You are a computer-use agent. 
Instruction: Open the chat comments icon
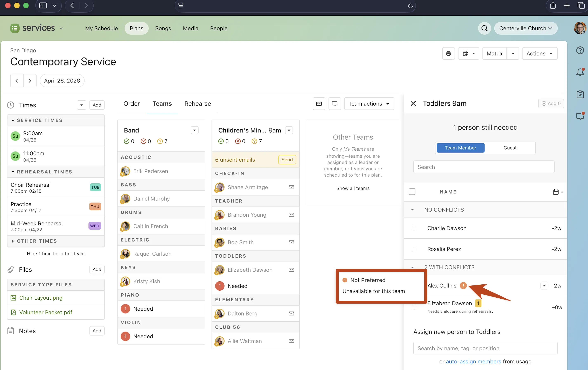pyautogui.click(x=334, y=104)
